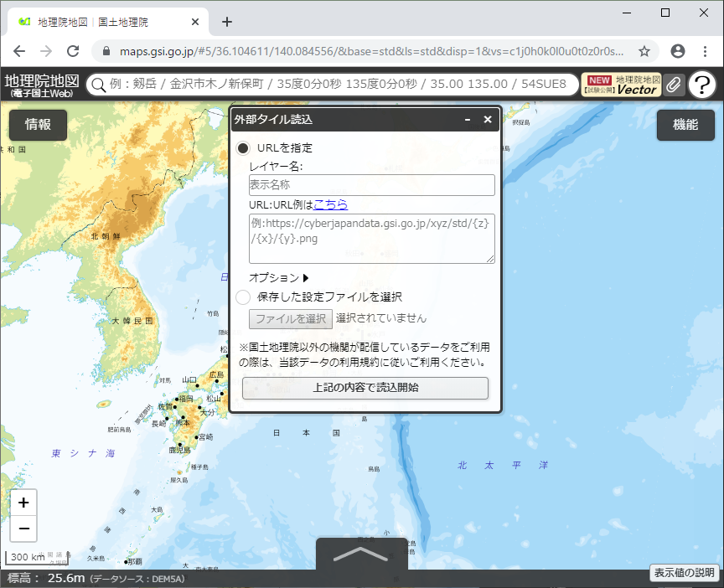Image resolution: width=724 pixels, height=588 pixels.
Task: Click 大韓民国 label on map
Action: click(132, 321)
